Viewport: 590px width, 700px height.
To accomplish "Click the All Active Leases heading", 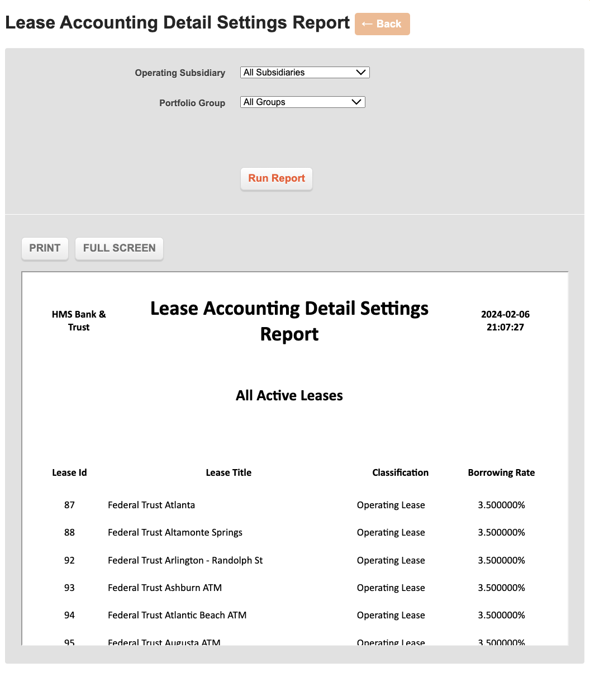I will tap(289, 396).
